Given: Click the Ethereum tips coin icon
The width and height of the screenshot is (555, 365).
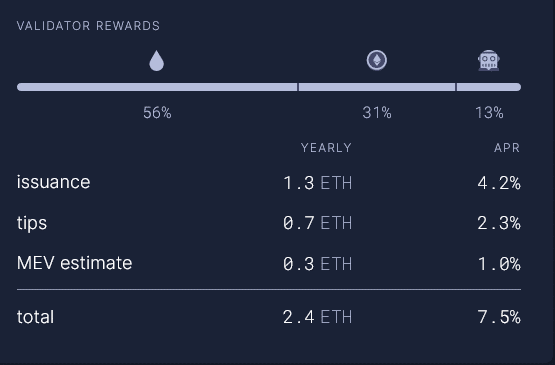Looking at the screenshot, I should click(x=377, y=60).
